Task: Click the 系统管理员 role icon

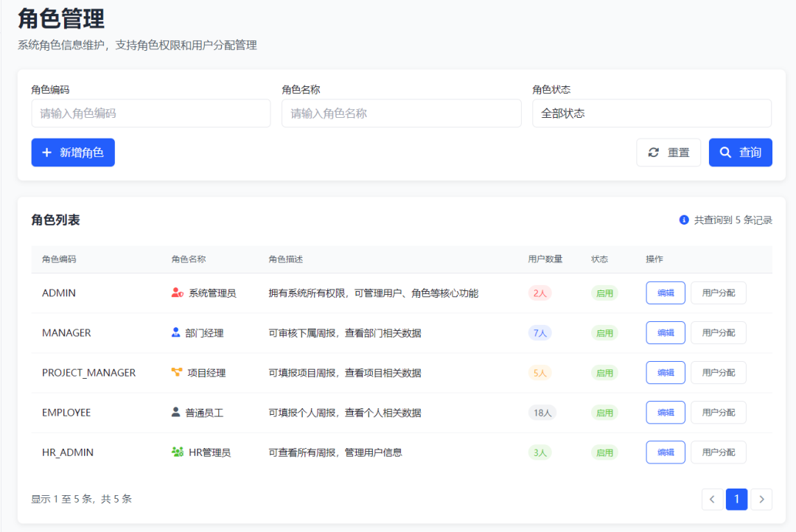Action: 177,293
